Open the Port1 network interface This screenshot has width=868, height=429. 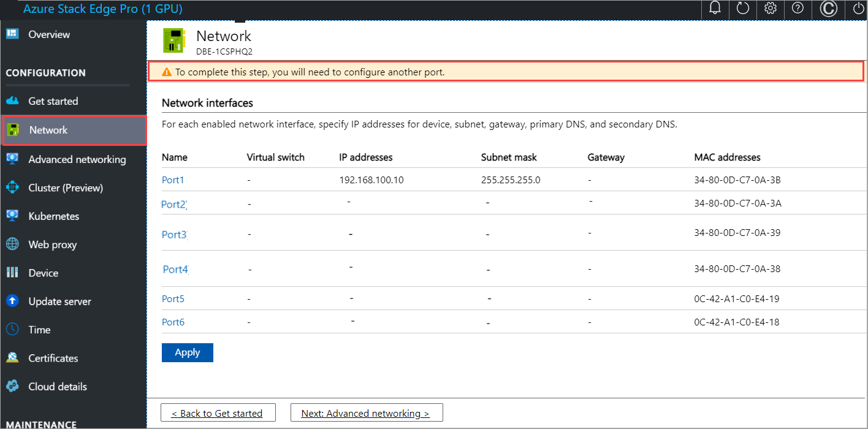171,180
